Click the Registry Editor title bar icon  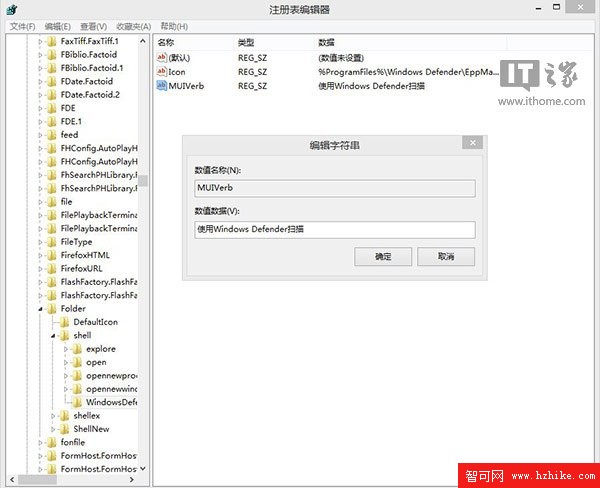[12, 9]
